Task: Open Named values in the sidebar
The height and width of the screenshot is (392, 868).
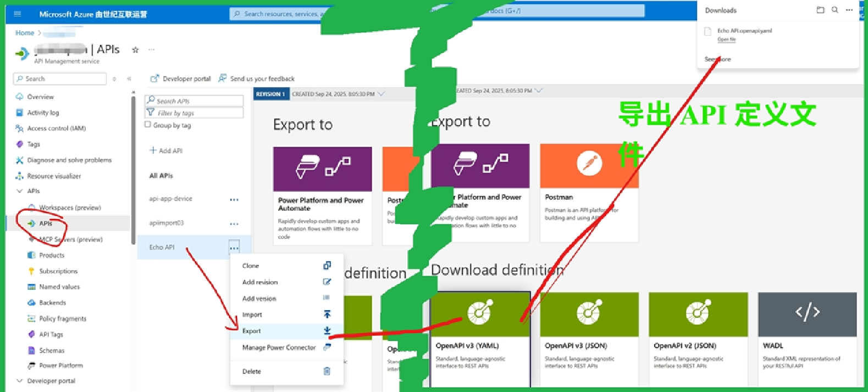Action: 59,287
